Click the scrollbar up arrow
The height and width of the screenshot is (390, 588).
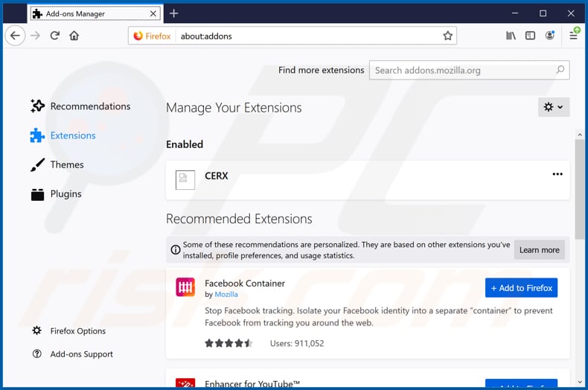pyautogui.click(x=580, y=135)
